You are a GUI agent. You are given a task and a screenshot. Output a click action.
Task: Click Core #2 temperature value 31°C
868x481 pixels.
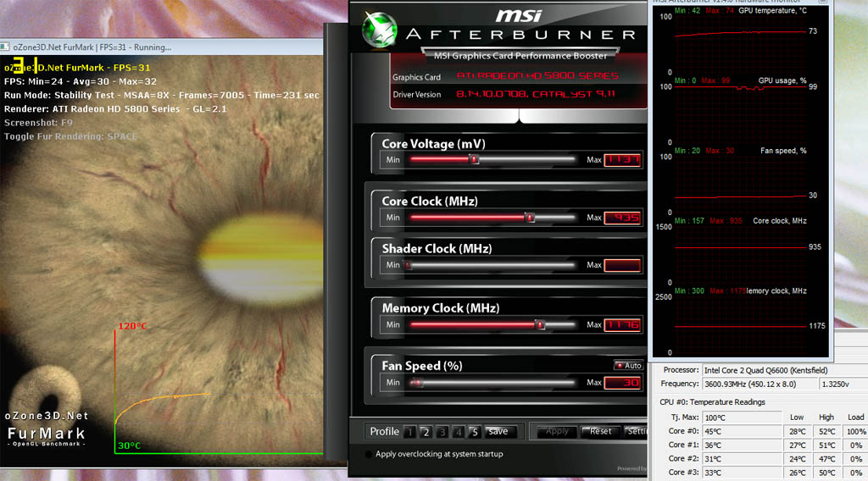click(x=742, y=459)
